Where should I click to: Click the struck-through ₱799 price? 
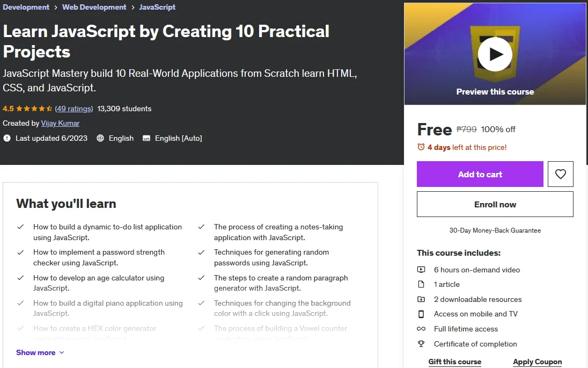click(x=467, y=129)
